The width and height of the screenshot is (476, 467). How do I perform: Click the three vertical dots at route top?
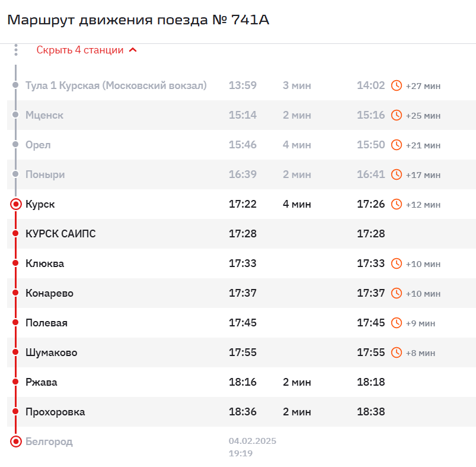pyautogui.click(x=16, y=50)
